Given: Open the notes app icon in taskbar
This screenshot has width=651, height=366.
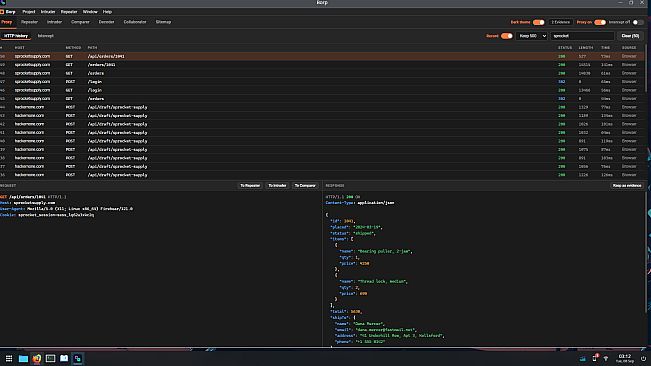Looking at the screenshot, I should [64, 358].
